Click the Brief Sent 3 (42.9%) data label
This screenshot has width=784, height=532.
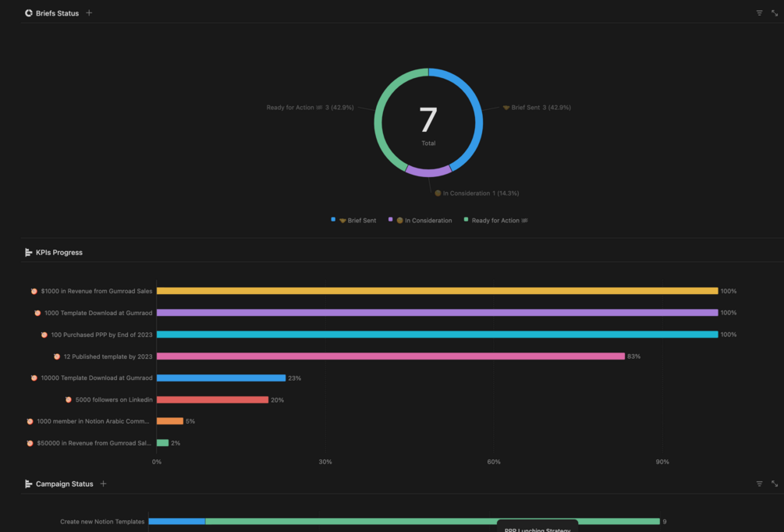(537, 108)
